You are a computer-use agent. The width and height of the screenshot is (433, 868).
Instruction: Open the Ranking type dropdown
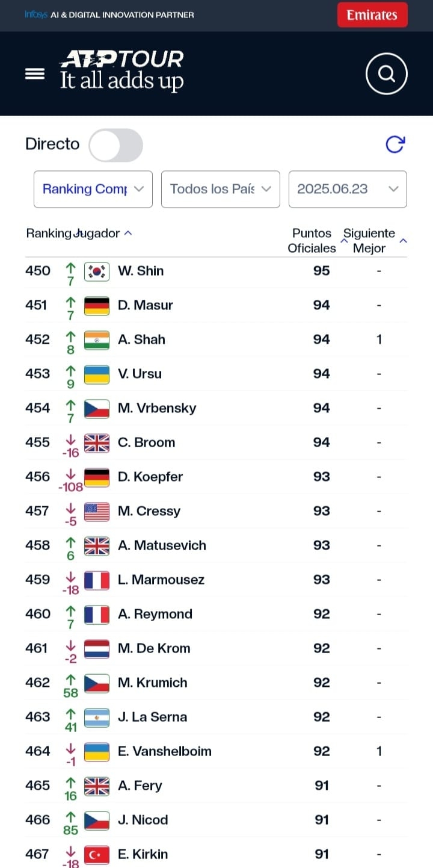pos(93,189)
